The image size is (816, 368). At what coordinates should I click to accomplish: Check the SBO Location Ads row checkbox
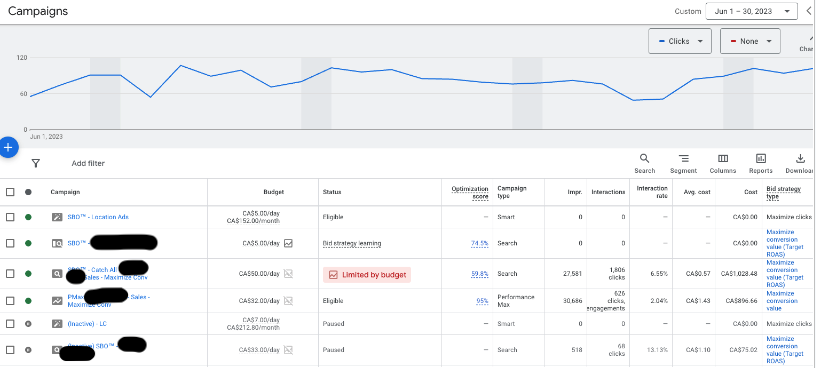(x=10, y=217)
